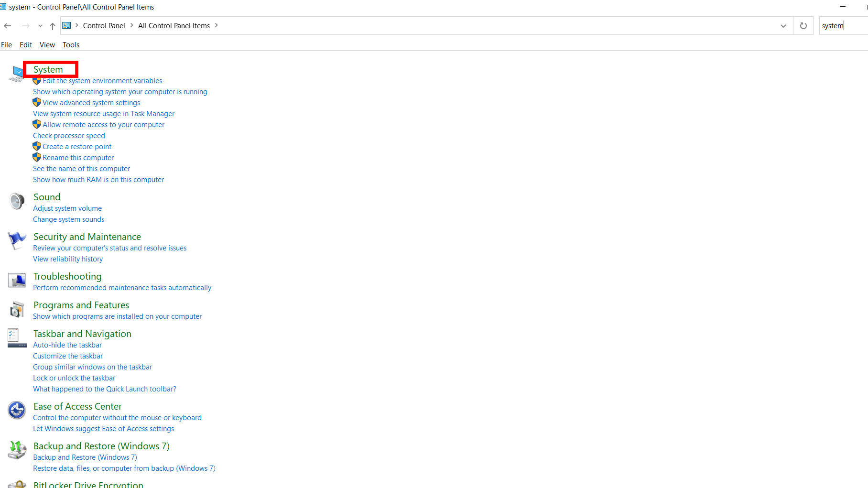
Task: Click Restore data, files, or computer from backup
Action: 124,468
